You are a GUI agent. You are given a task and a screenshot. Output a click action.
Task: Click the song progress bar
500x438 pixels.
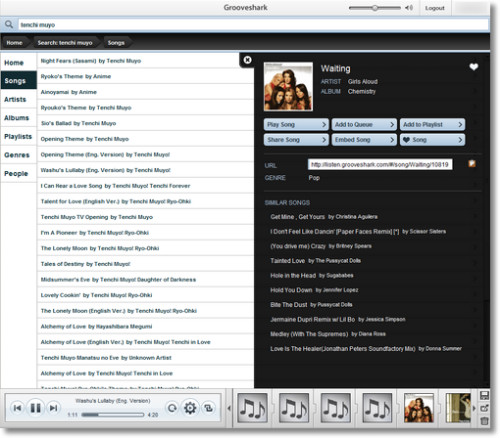(113, 415)
